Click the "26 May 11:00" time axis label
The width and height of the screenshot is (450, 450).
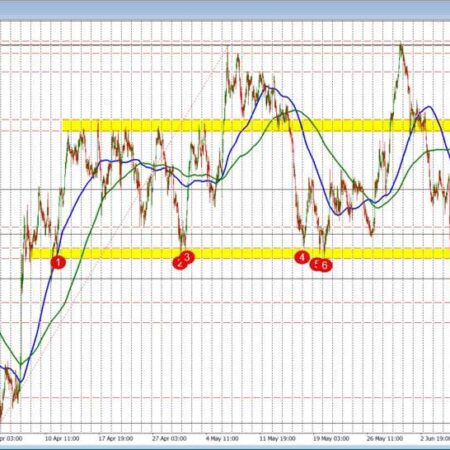tap(385, 438)
